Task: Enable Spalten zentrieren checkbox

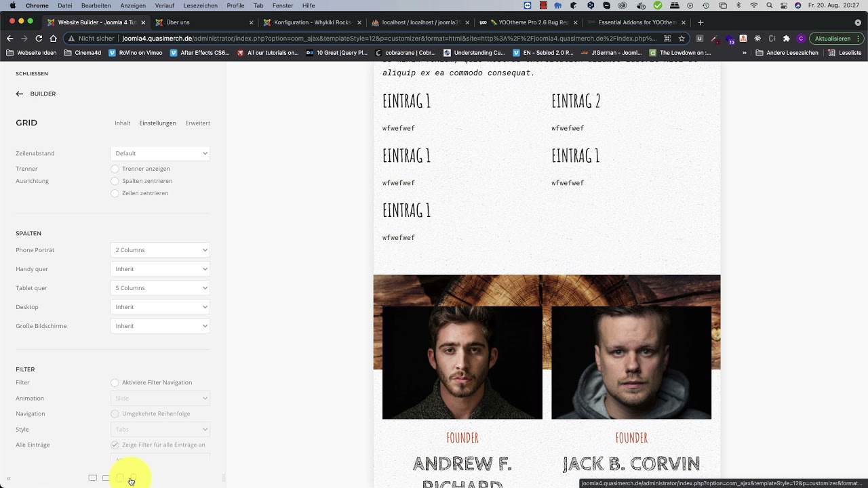Action: (x=115, y=181)
